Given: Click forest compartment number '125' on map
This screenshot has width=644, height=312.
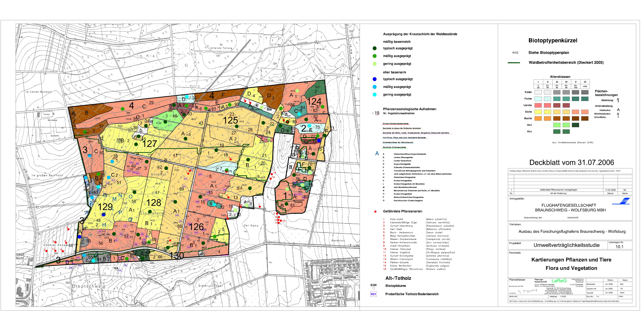Looking at the screenshot, I should point(230,120).
